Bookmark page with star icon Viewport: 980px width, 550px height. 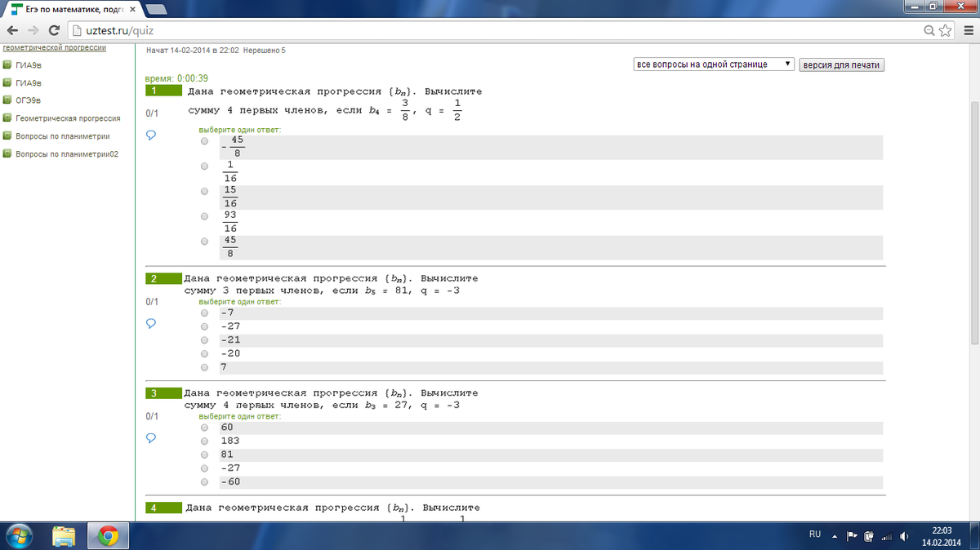947,30
